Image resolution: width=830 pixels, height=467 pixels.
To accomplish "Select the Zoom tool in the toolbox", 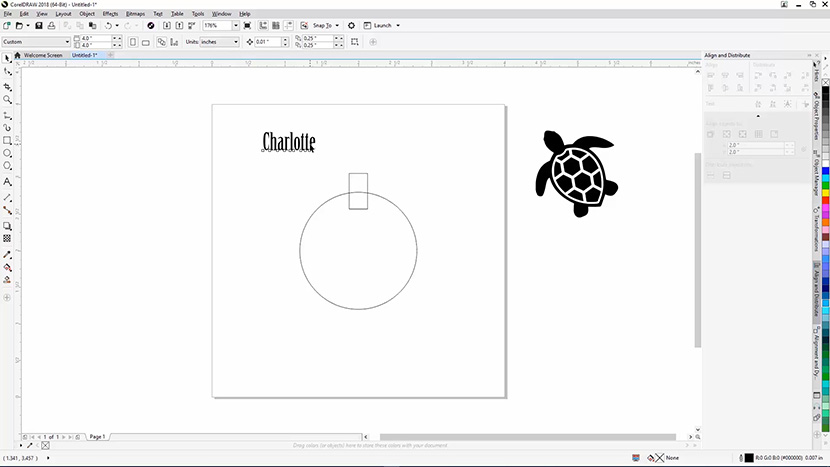I will coord(7,100).
